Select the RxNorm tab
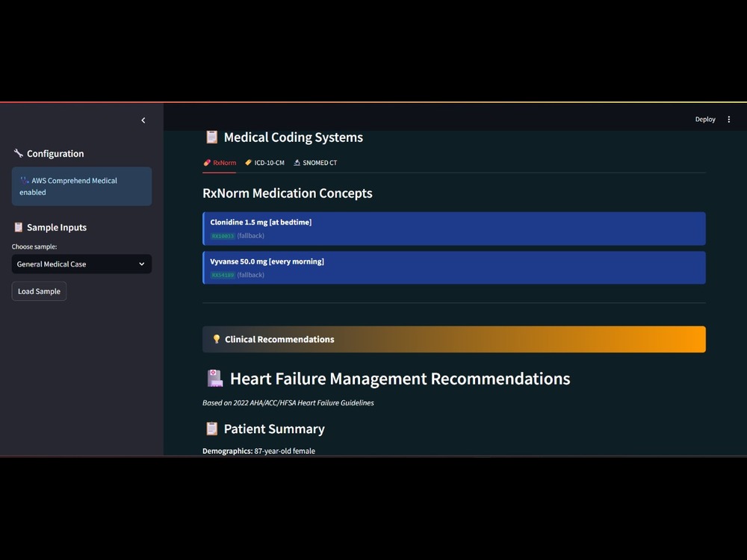747x560 pixels. point(220,163)
